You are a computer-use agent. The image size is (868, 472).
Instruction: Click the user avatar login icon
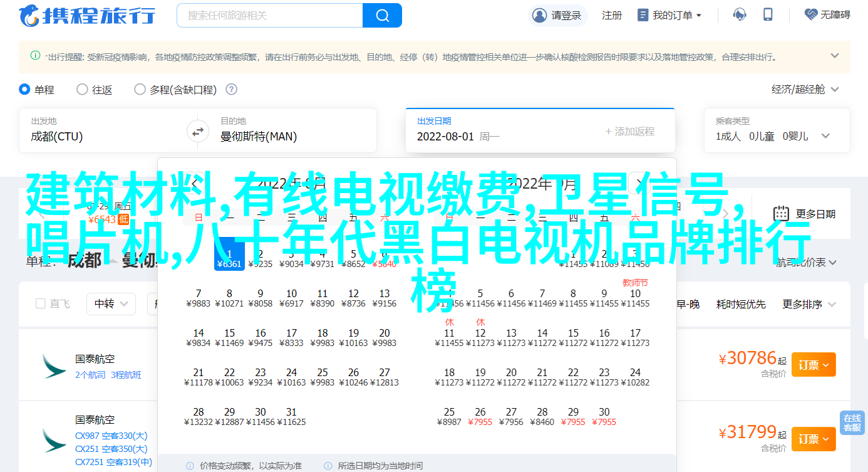[539, 15]
